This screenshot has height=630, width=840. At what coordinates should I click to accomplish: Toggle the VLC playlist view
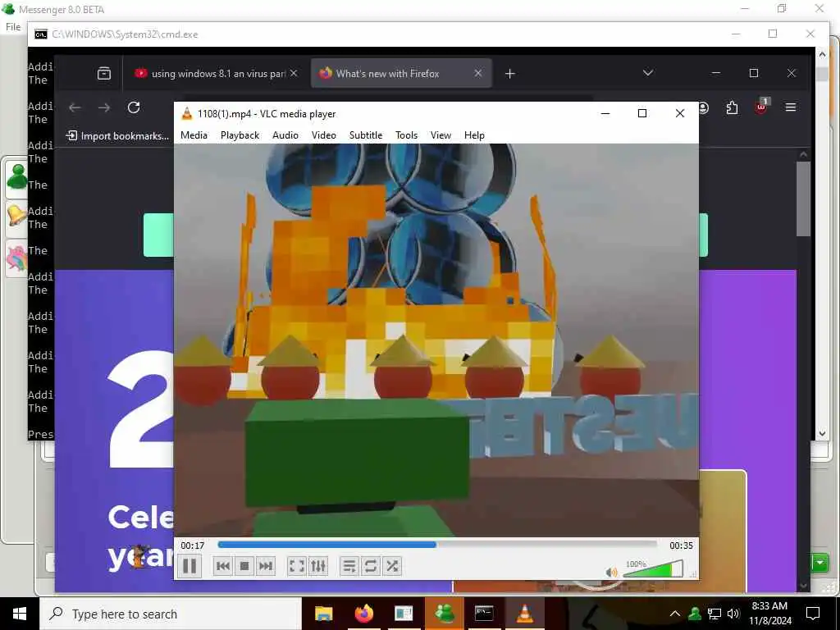pyautogui.click(x=349, y=566)
